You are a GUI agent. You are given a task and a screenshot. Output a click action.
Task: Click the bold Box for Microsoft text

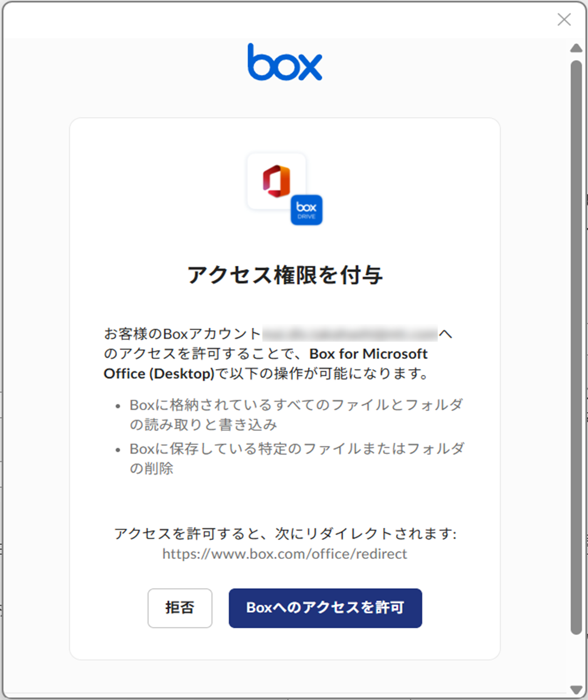coord(368,354)
